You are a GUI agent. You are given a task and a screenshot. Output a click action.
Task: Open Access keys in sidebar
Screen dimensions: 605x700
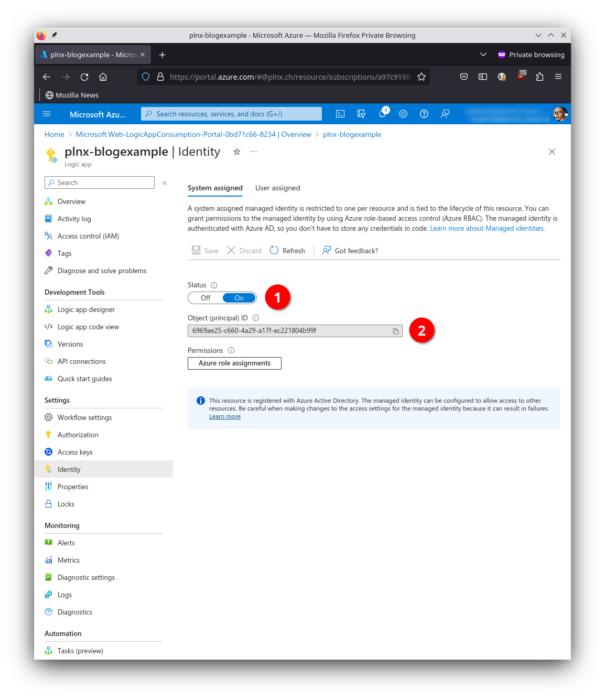(x=75, y=452)
